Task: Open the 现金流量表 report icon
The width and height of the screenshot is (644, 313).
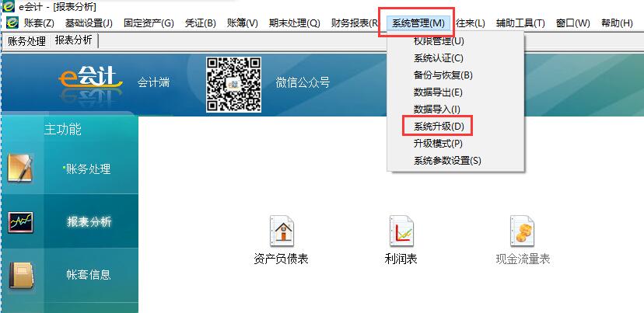Action: (x=522, y=231)
